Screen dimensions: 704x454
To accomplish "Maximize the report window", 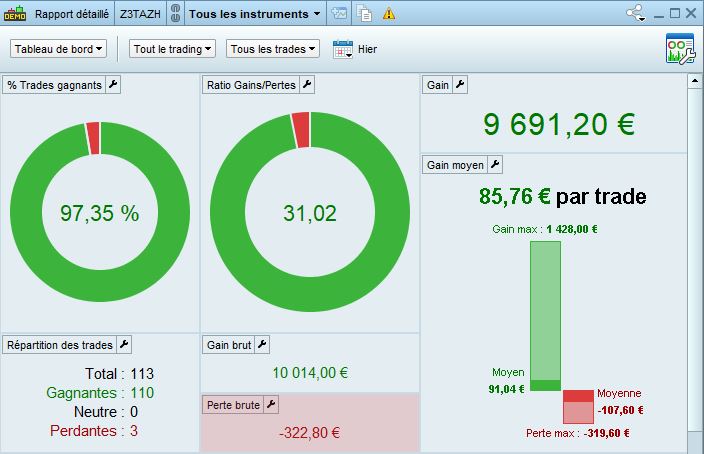I will tap(674, 13).
